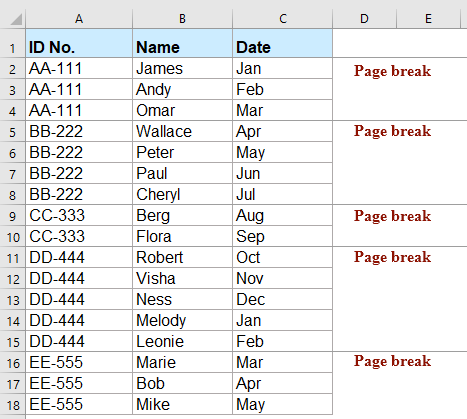Viewport: 467px width, 419px height.
Task: Select column B header
Action: coord(182,19)
